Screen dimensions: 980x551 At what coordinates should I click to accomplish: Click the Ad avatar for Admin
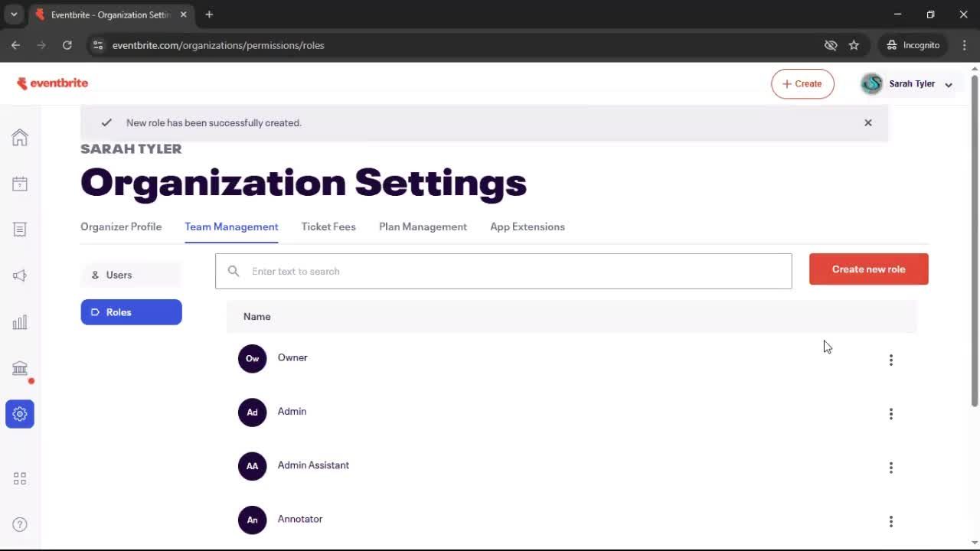[252, 412]
